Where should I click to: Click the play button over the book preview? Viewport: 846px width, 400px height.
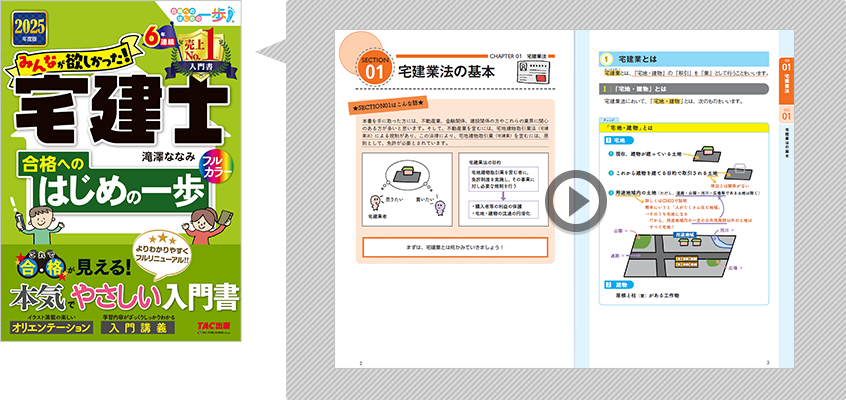(x=576, y=201)
